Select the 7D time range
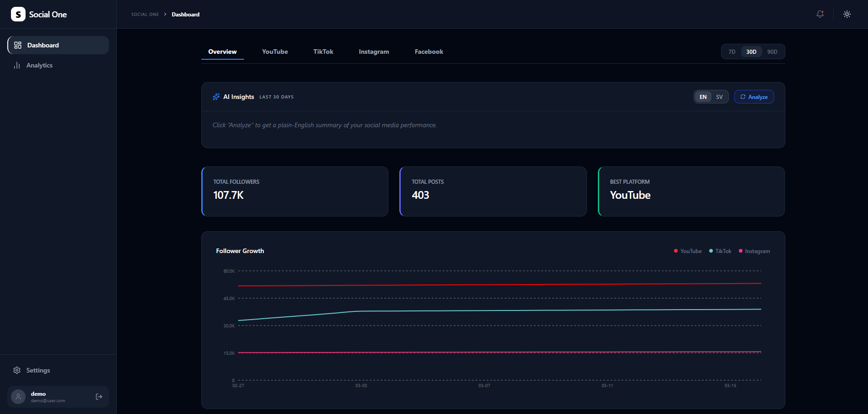 pos(731,52)
